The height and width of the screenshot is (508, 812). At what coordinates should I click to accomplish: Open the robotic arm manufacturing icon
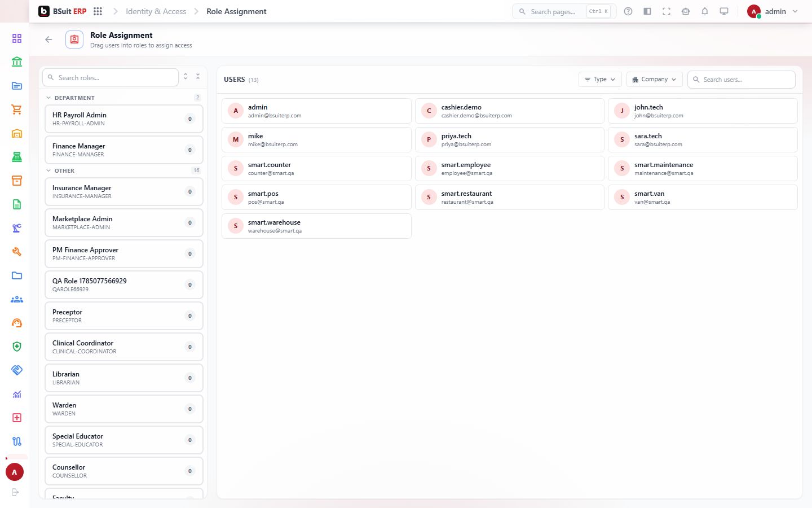(x=17, y=228)
